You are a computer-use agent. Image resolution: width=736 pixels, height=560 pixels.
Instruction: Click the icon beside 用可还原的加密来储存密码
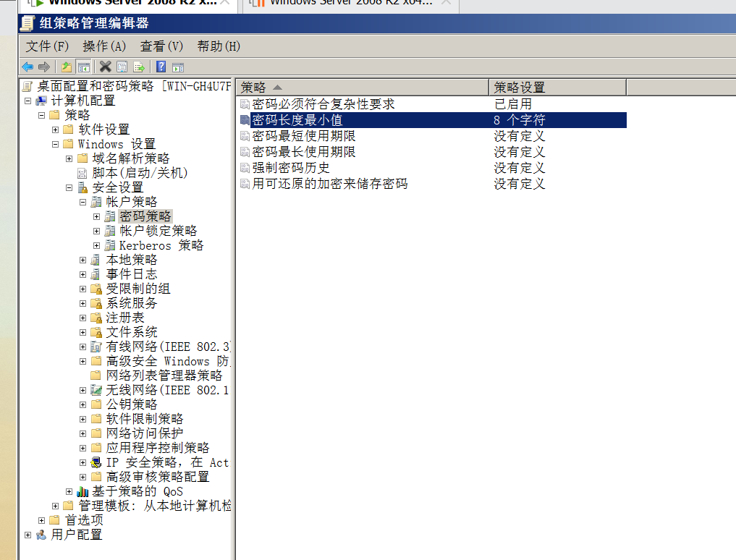pyautogui.click(x=245, y=184)
